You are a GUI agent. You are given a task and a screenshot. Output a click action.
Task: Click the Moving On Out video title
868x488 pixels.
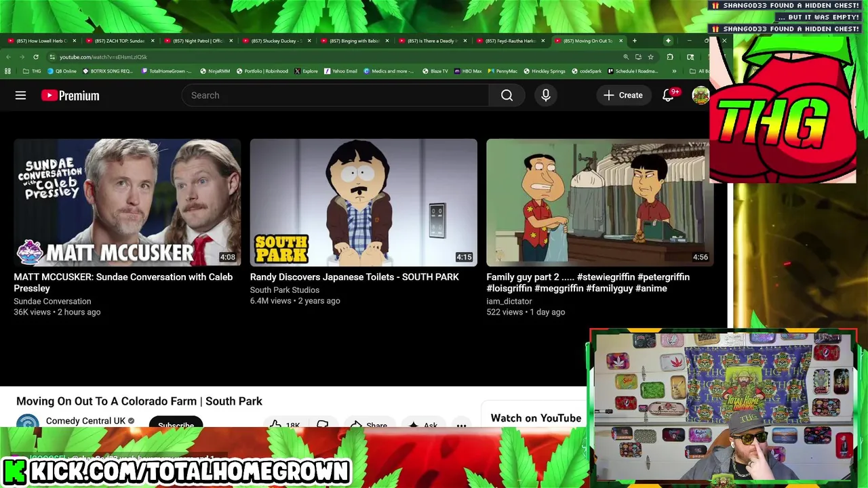(x=139, y=401)
